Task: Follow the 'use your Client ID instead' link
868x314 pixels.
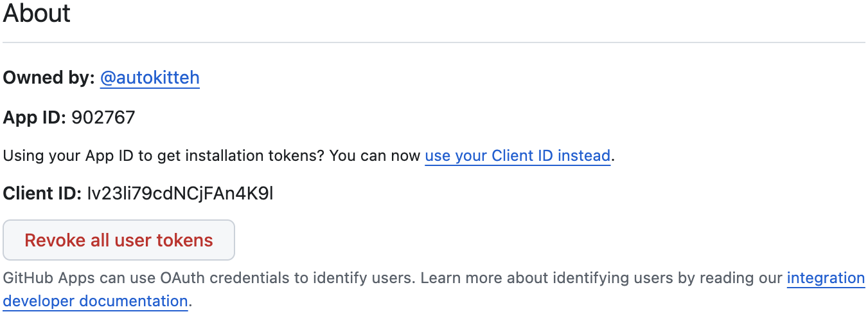Action: pyautogui.click(x=517, y=156)
